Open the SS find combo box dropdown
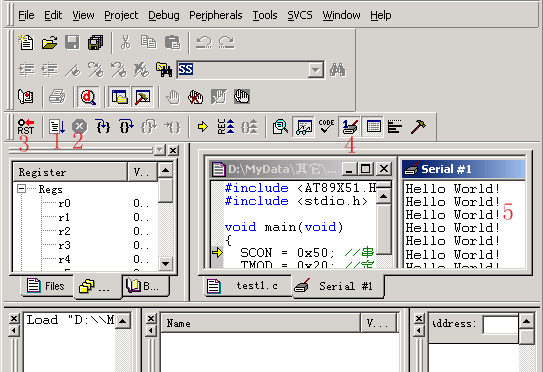 315,70
